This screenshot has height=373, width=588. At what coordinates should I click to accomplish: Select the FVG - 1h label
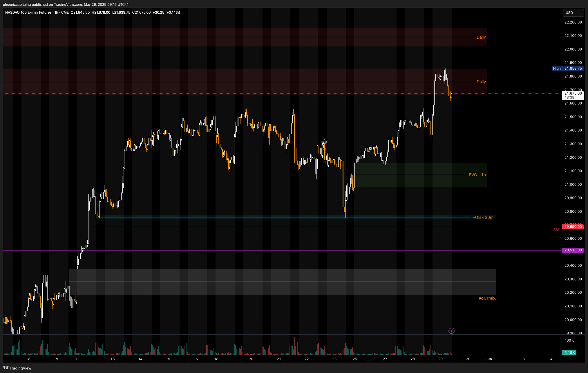point(477,175)
